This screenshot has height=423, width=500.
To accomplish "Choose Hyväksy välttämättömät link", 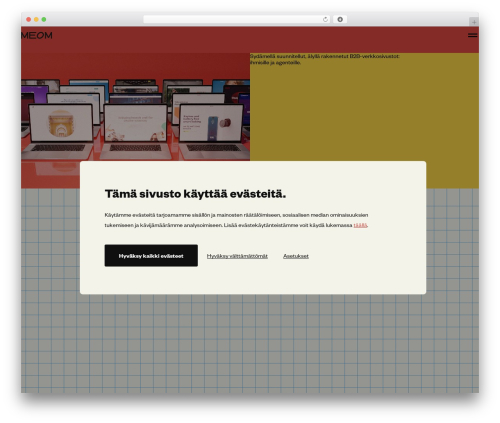I will click(237, 256).
